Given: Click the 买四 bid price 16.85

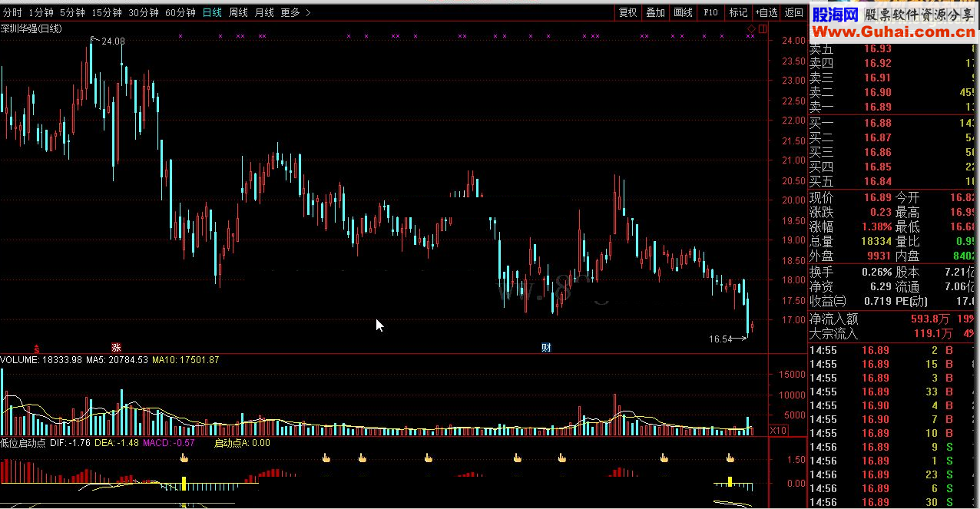Looking at the screenshot, I should click(878, 167).
